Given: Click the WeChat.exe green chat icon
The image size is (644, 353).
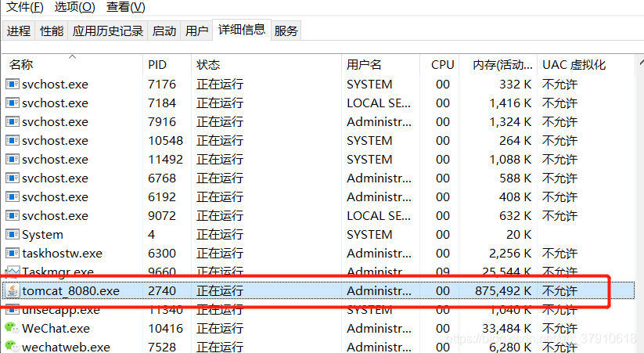Looking at the screenshot, I should coord(12,328).
